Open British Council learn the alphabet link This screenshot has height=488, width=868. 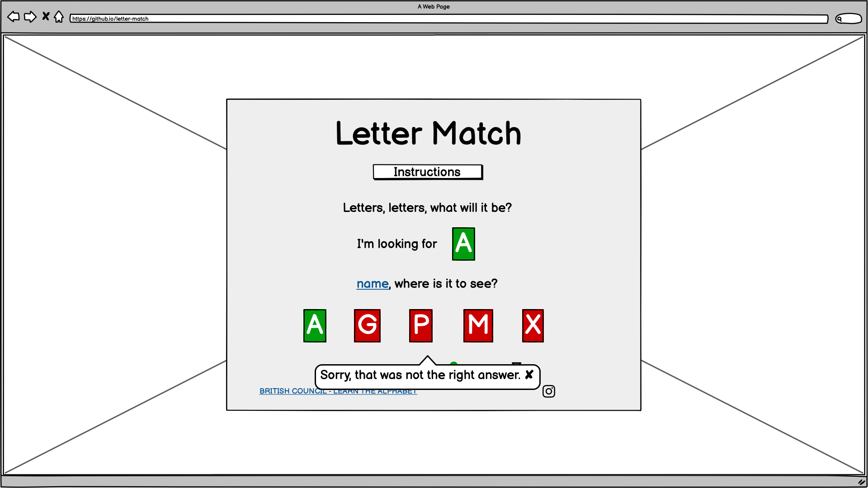point(338,391)
